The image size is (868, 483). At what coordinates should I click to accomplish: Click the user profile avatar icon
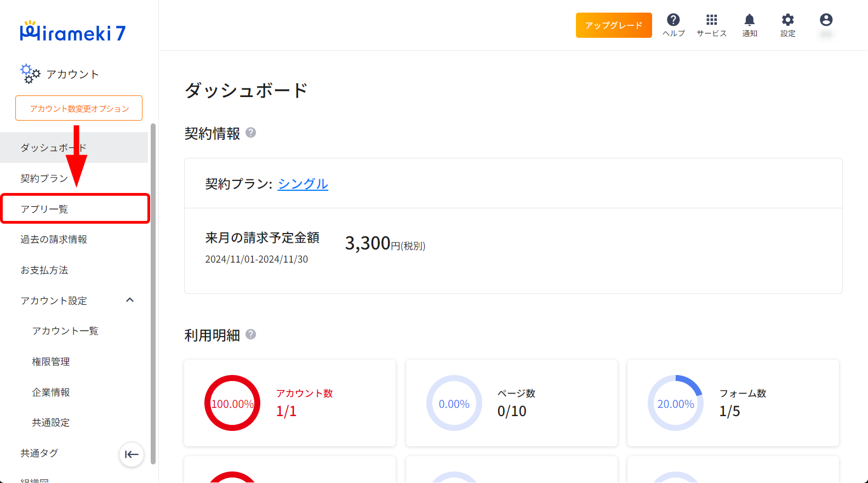pyautogui.click(x=826, y=20)
